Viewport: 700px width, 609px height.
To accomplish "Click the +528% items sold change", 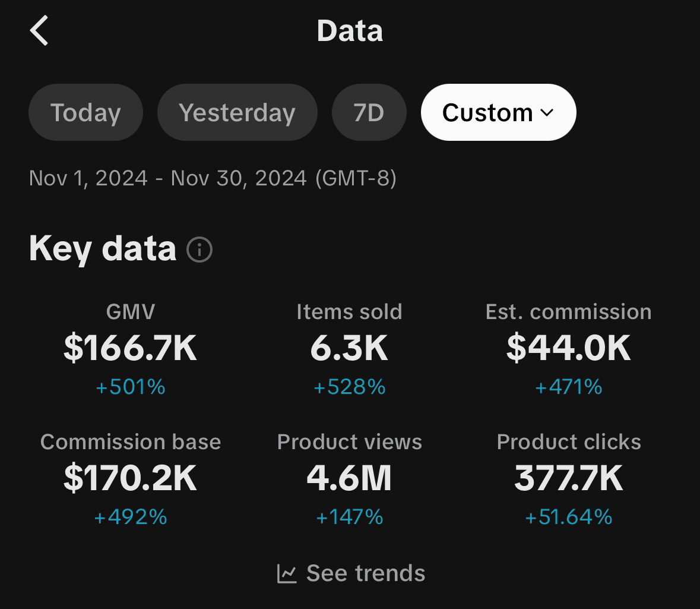I will click(349, 387).
